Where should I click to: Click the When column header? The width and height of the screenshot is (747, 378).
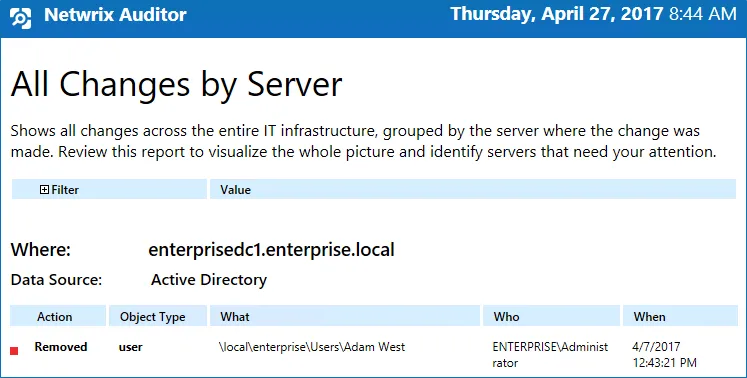pos(680,317)
